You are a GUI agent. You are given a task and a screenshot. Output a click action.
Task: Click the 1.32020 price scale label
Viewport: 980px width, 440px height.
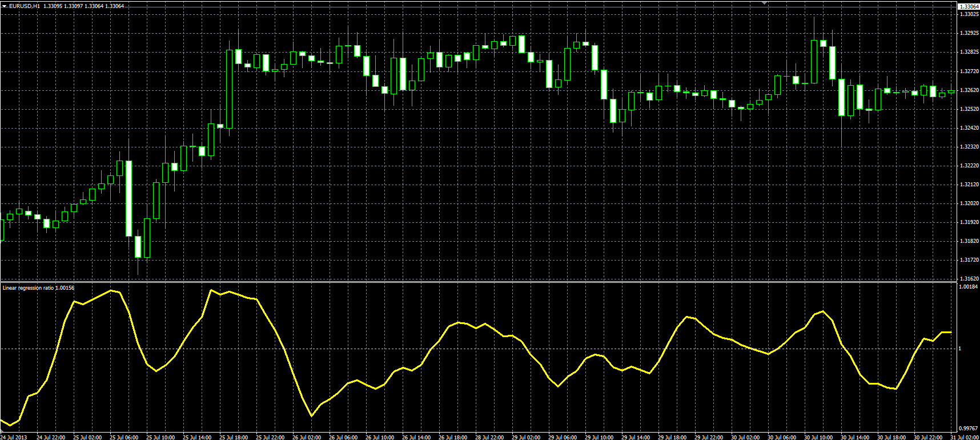969,203
